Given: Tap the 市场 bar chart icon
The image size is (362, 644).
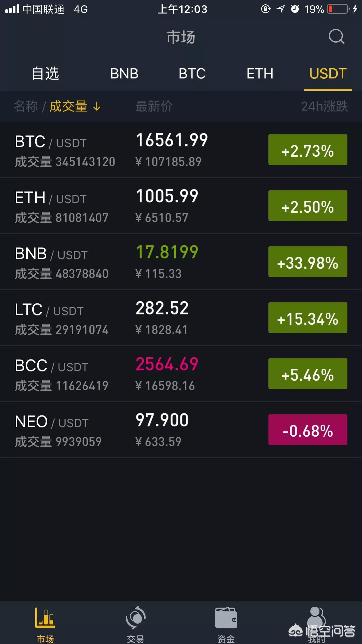Looking at the screenshot, I should coord(45,617).
